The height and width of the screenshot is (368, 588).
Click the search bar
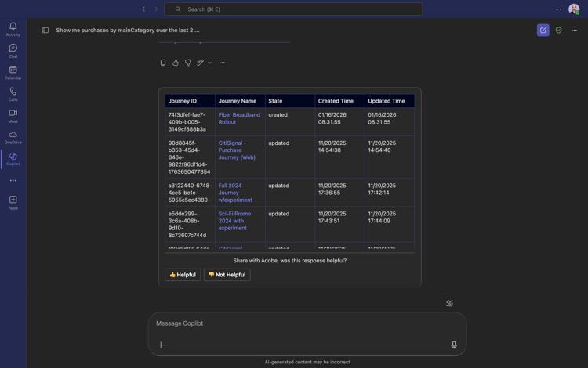click(x=293, y=9)
